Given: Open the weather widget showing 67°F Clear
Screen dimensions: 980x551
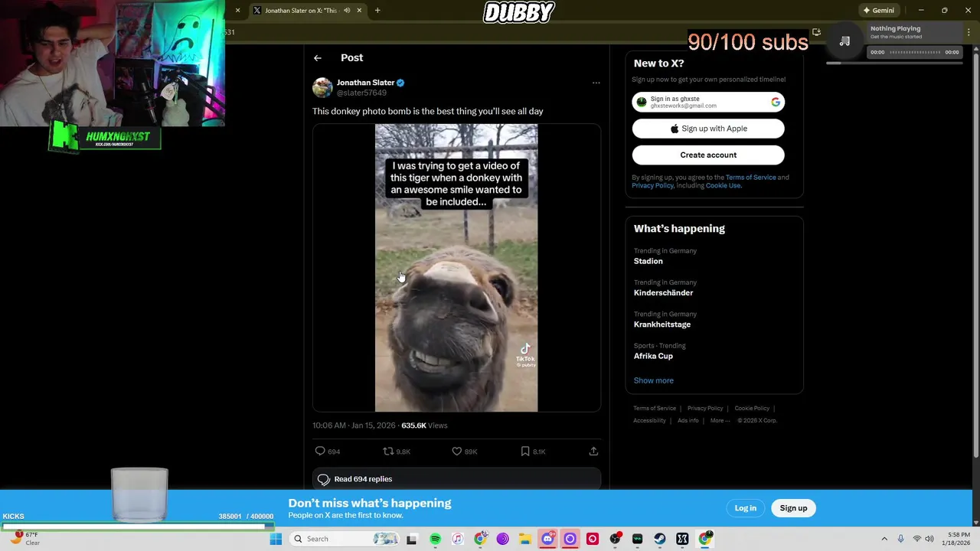Looking at the screenshot, I should pyautogui.click(x=23, y=539).
